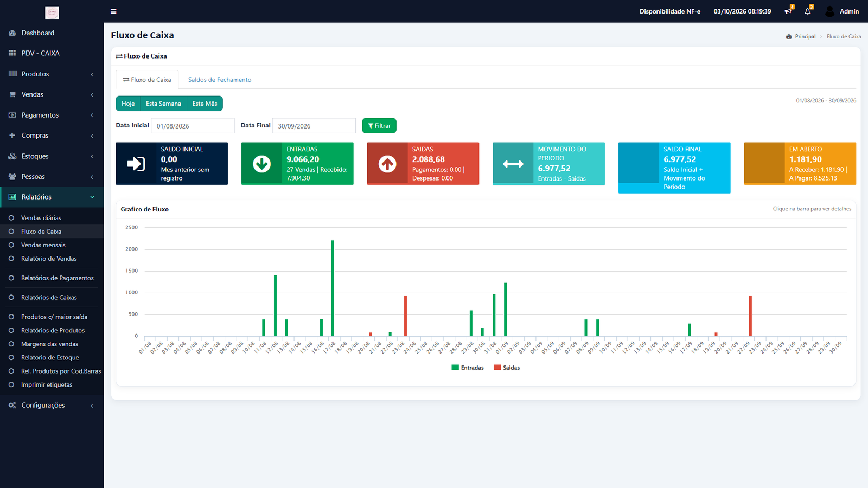Focus the Data Inicial date field

tap(193, 126)
